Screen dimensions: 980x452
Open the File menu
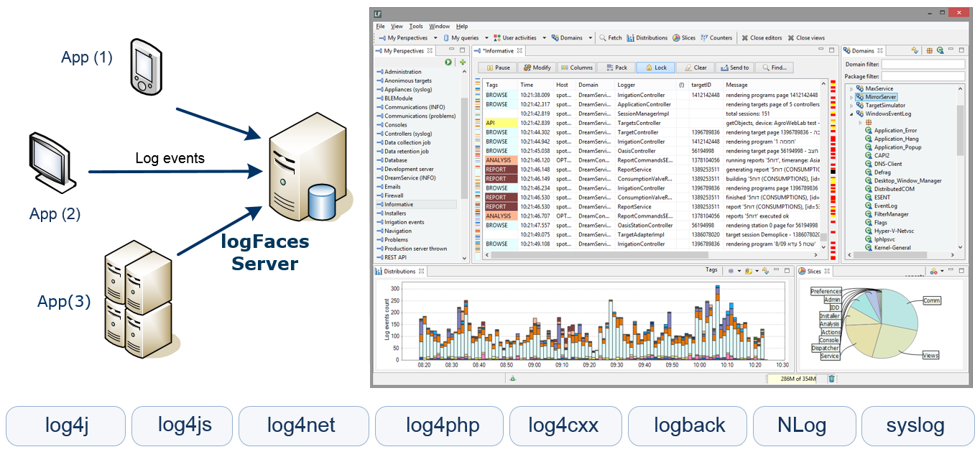[x=380, y=27]
